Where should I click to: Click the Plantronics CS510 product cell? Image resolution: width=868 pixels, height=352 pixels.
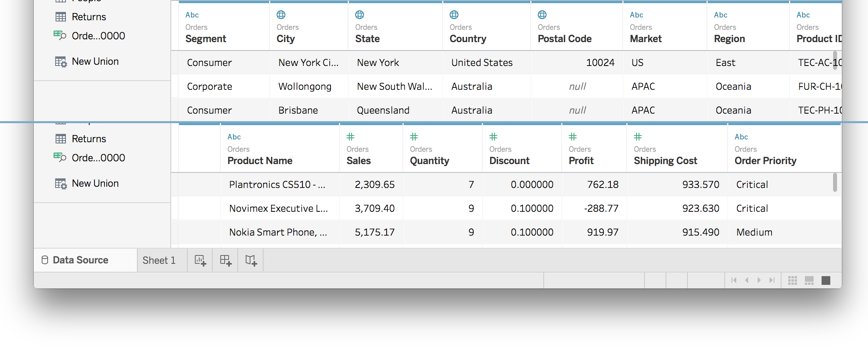(x=277, y=185)
